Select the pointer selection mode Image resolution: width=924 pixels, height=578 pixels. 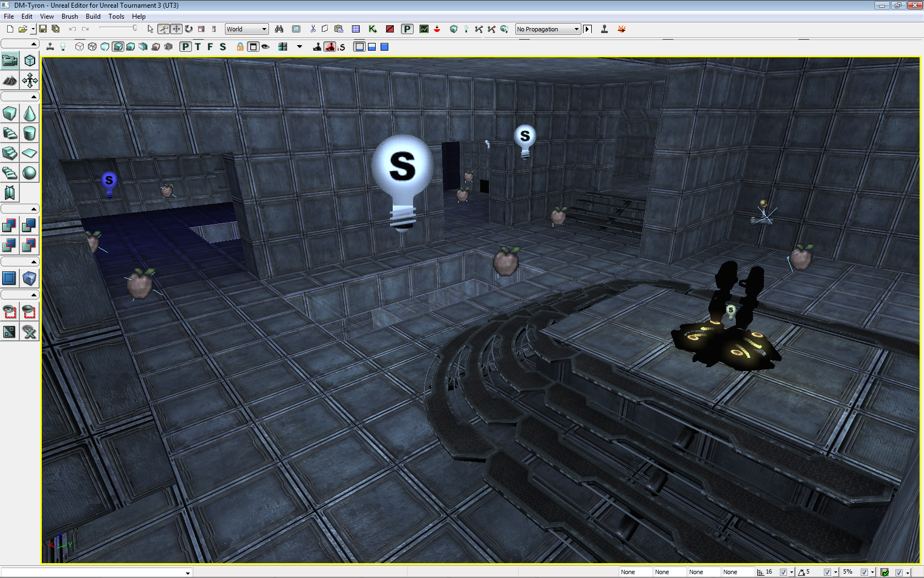coord(150,29)
